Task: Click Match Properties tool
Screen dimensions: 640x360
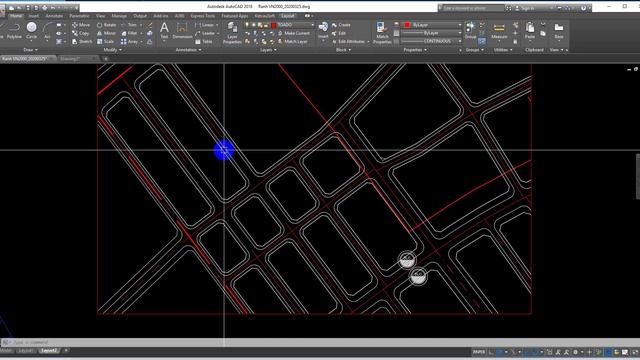Action: coord(382,33)
